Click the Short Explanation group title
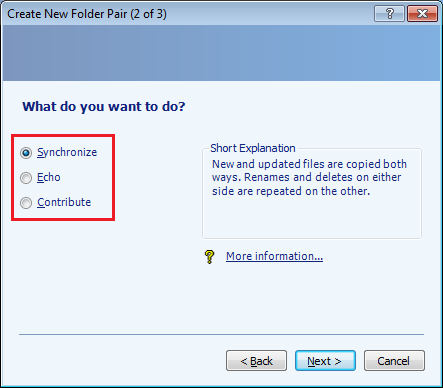The width and height of the screenshot is (443, 388). [253, 148]
